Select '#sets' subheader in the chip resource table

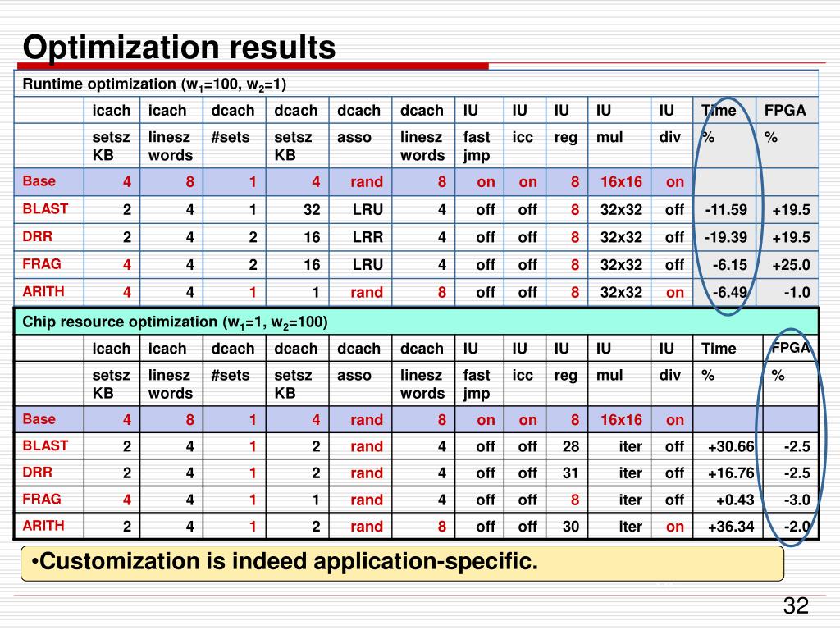(x=231, y=375)
